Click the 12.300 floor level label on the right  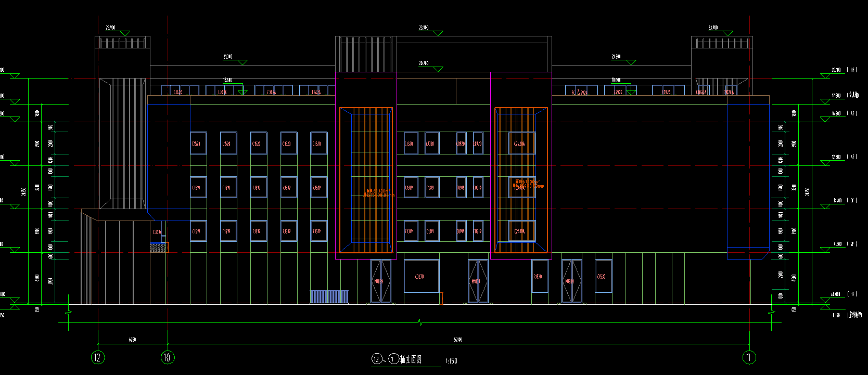844,157
